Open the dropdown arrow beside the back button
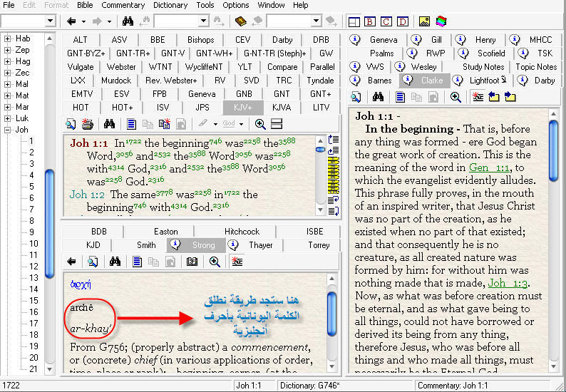 click(83, 21)
